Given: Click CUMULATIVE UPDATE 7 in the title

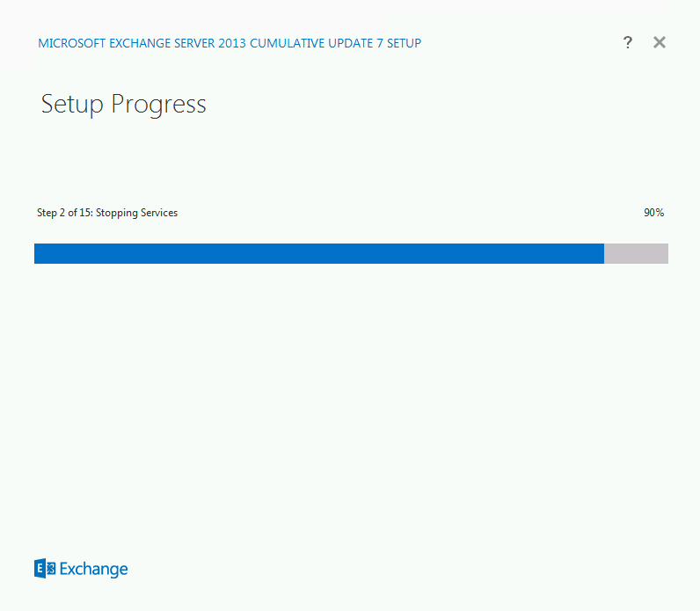Looking at the screenshot, I should point(316,43).
